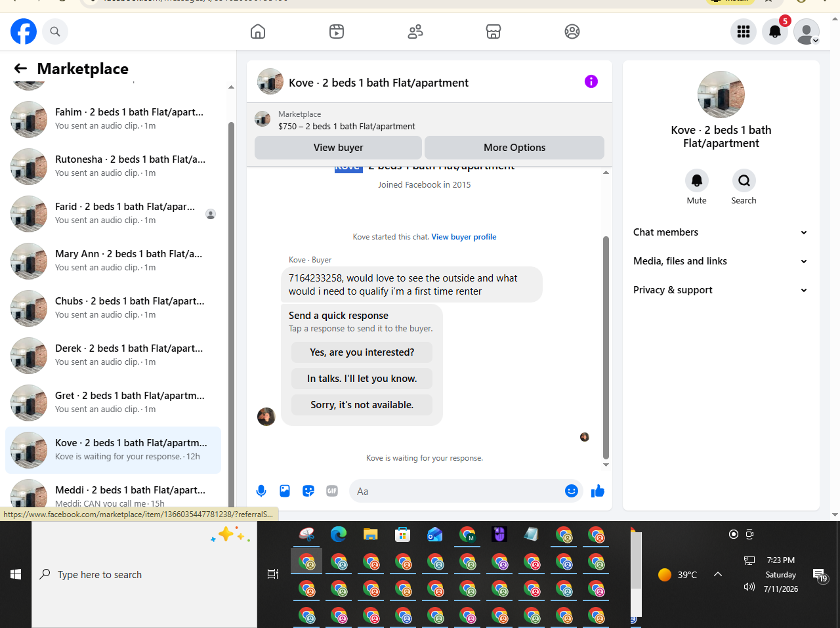
Task: Open File Explorer from the taskbar
Action: 371,535
